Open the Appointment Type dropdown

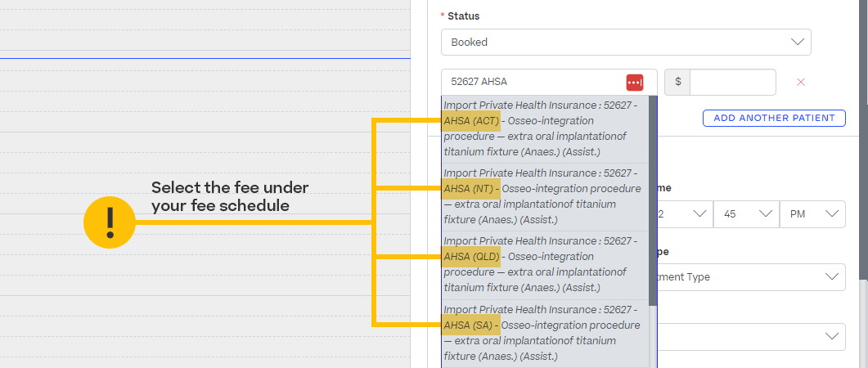point(752,277)
